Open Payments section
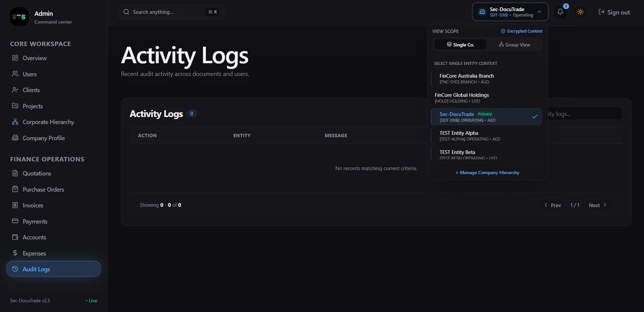The height and width of the screenshot is (312, 644). coord(53,222)
